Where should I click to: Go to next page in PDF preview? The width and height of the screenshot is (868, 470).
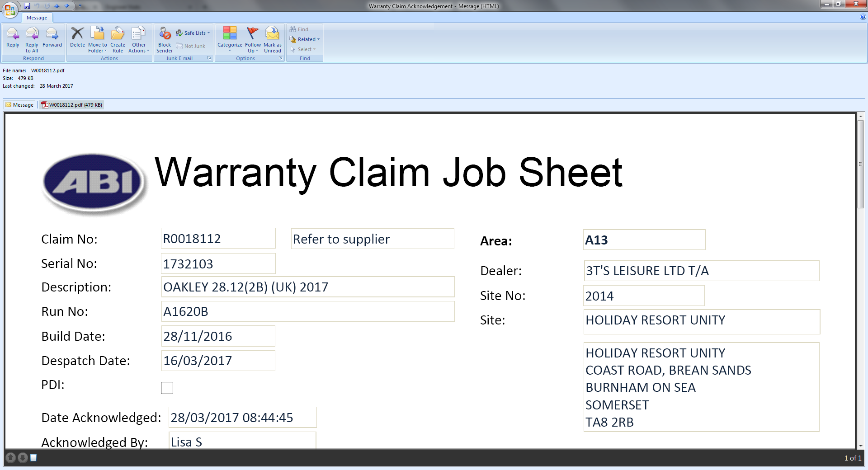click(x=23, y=458)
